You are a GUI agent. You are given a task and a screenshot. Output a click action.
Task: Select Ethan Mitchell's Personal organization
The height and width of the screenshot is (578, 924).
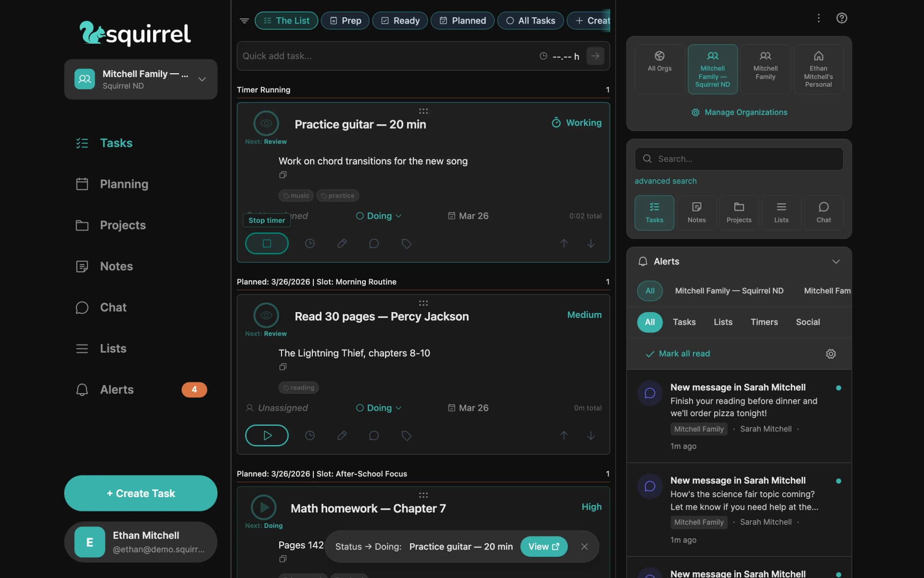pyautogui.click(x=818, y=69)
